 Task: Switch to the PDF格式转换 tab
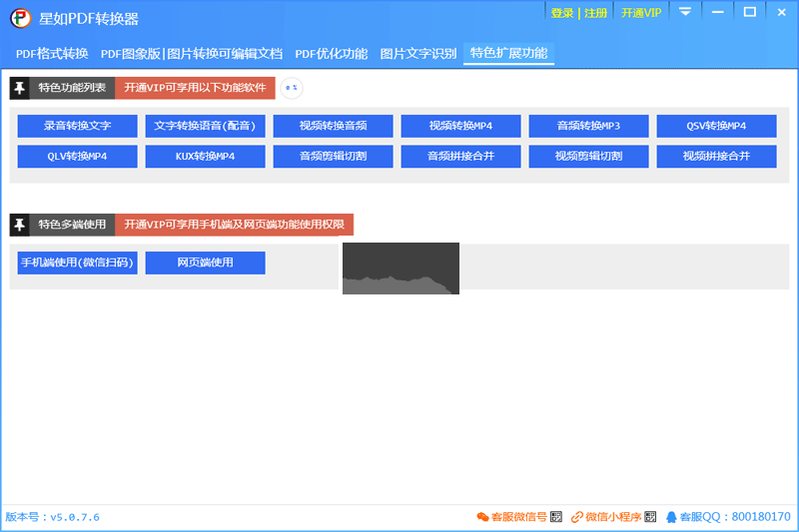point(52,54)
